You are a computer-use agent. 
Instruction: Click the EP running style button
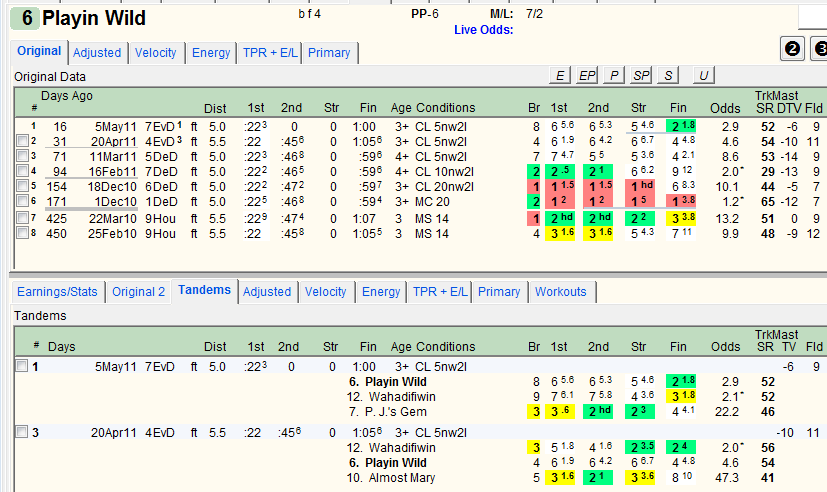coord(587,75)
